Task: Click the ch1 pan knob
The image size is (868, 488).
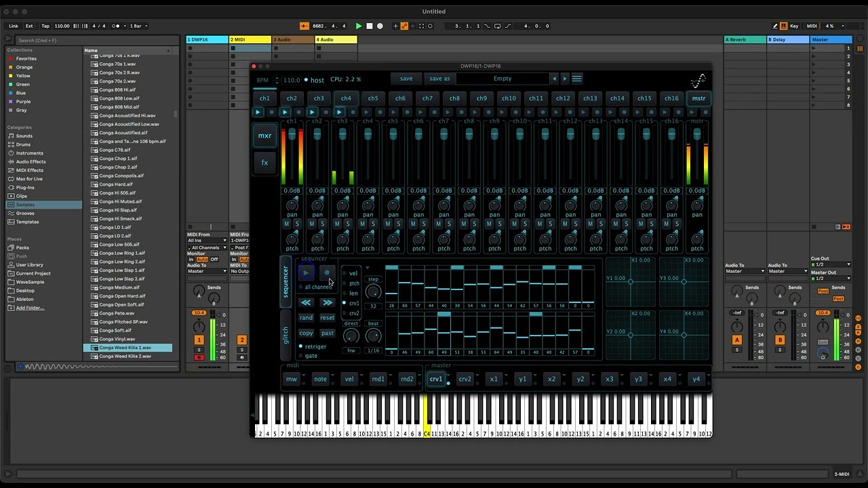Action: tap(292, 205)
